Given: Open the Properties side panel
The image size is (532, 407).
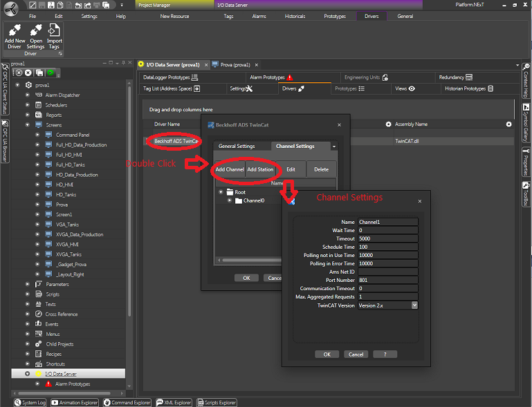Looking at the screenshot, I should click(526, 162).
